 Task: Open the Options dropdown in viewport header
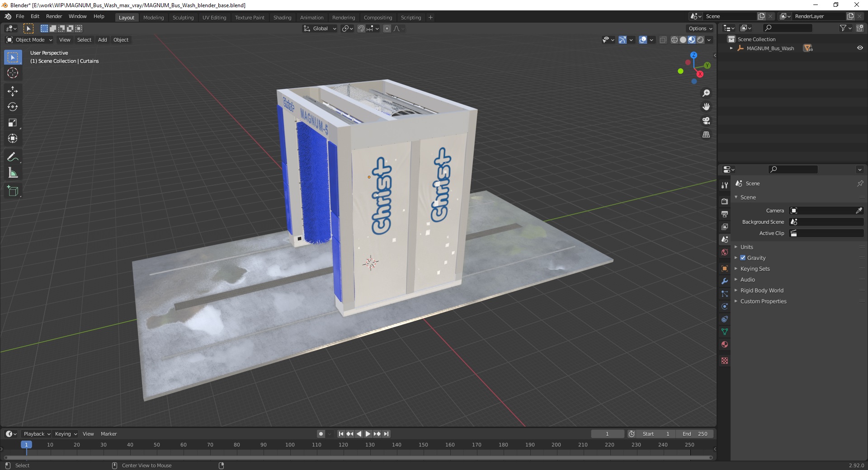[700, 28]
